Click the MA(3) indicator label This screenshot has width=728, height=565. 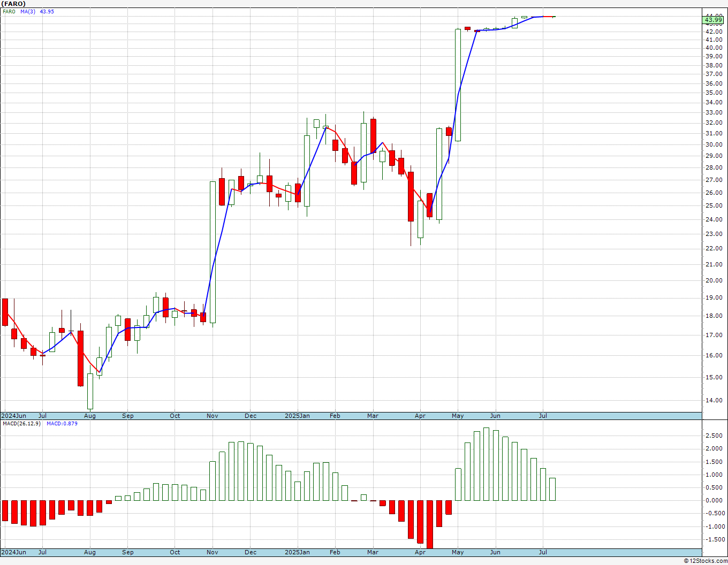[28, 11]
